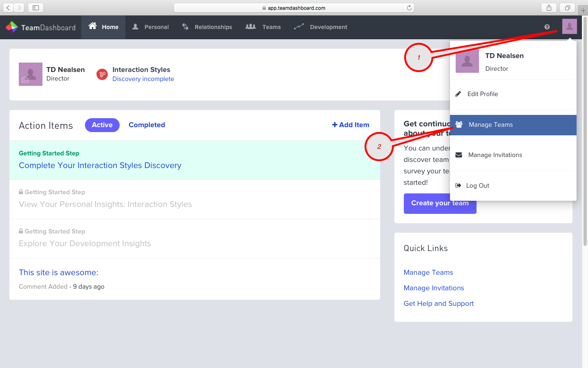This screenshot has height=368, width=588.
Task: Click the TD Nealsen name in profile card
Action: [66, 70]
